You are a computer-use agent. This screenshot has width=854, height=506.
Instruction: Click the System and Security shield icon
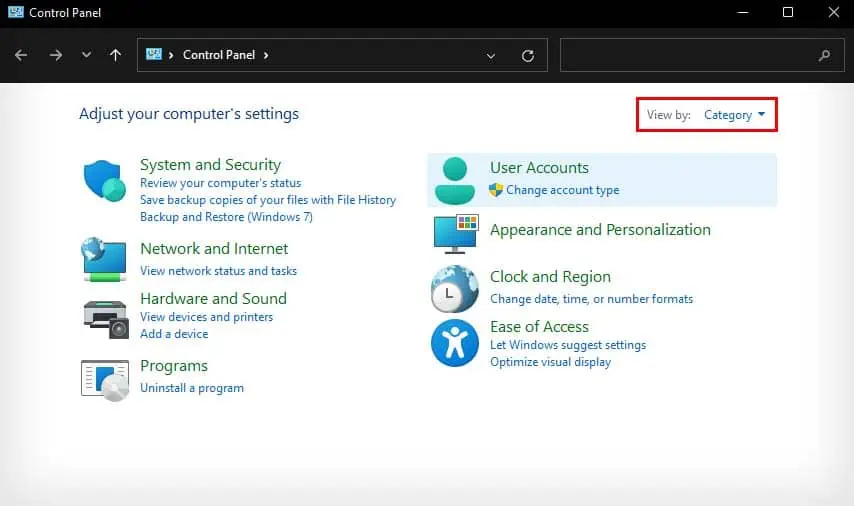(x=105, y=181)
